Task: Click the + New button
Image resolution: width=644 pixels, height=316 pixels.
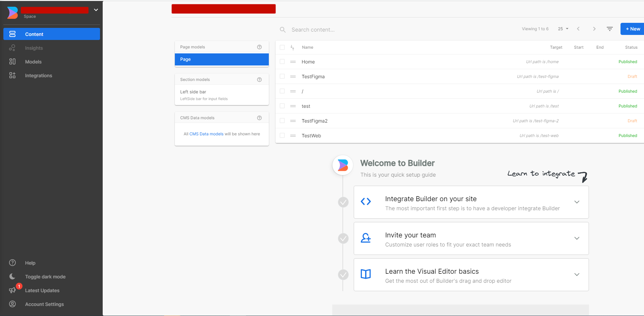Action: [x=633, y=29]
